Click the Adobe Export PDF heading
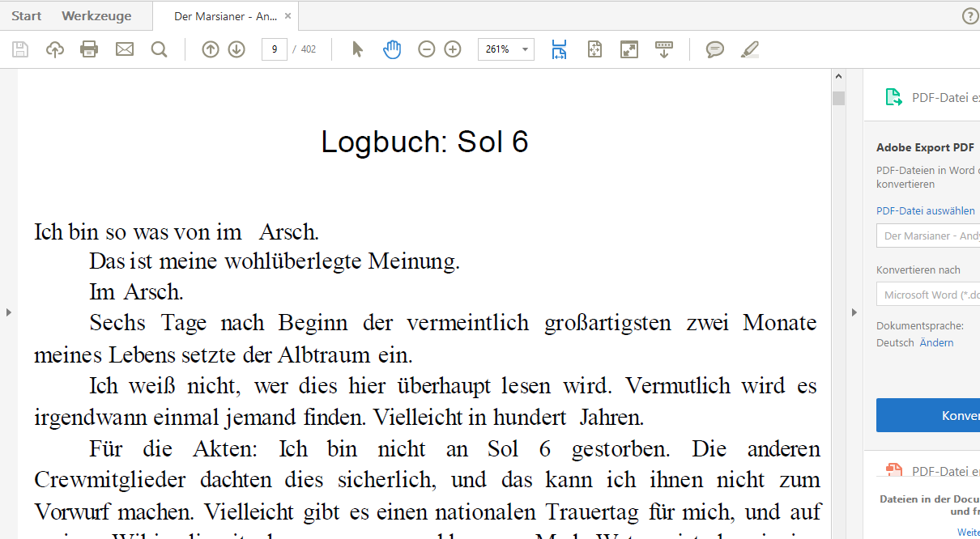The width and height of the screenshot is (980, 539). pos(925,147)
